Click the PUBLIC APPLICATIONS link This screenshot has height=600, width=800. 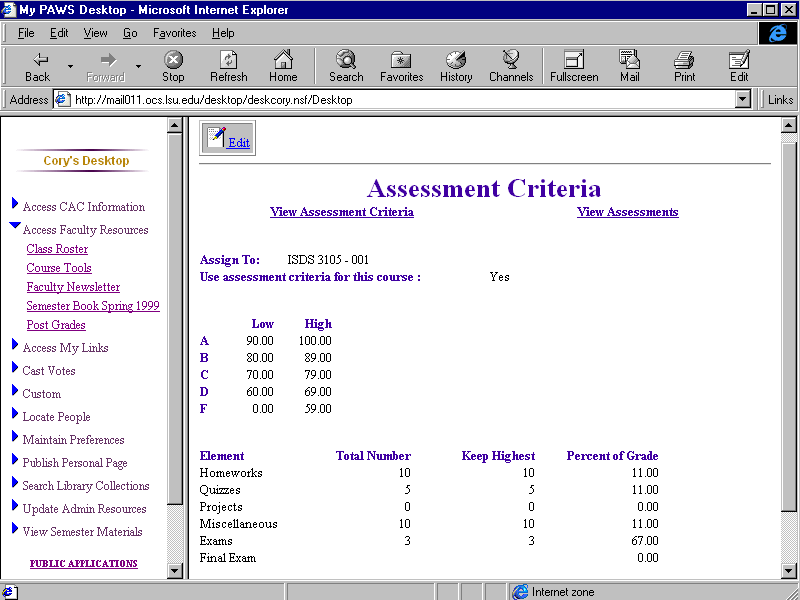tap(84, 563)
